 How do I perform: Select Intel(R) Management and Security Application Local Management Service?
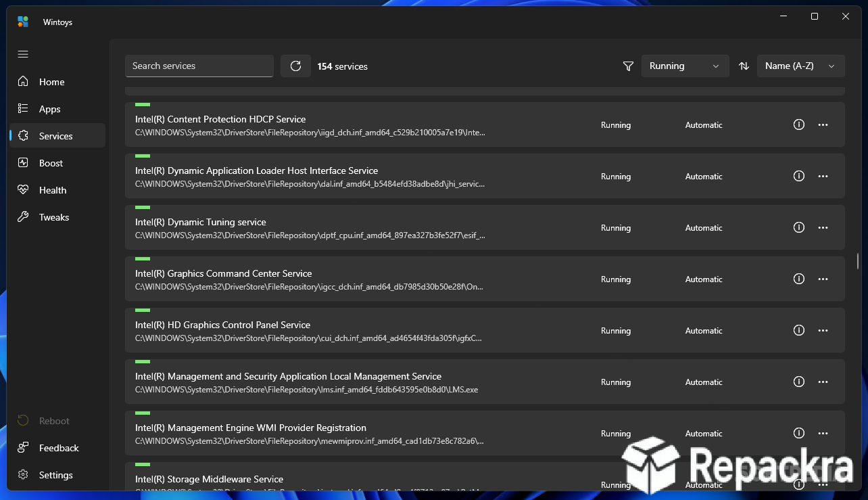288,376
